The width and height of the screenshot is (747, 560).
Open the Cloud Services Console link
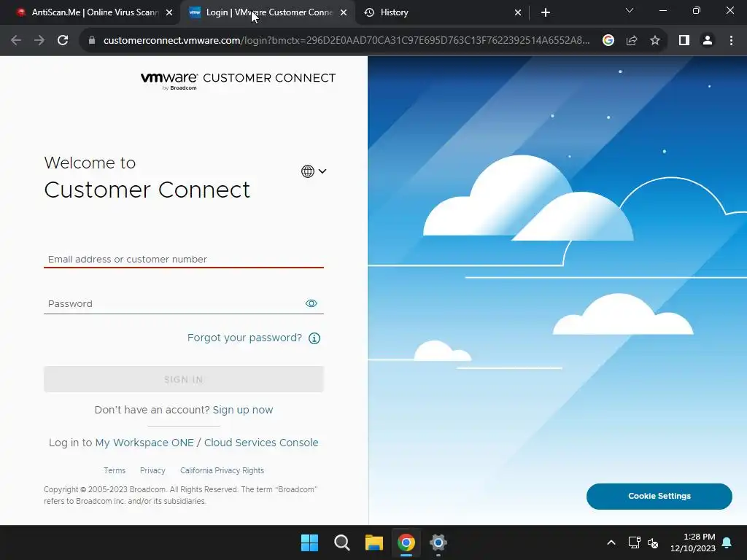point(261,443)
